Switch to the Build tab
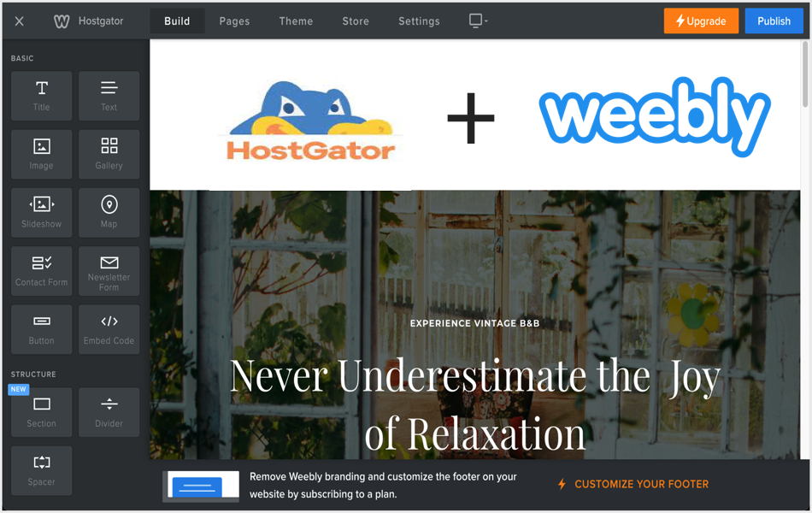The height and width of the screenshot is (513, 812). click(x=177, y=21)
